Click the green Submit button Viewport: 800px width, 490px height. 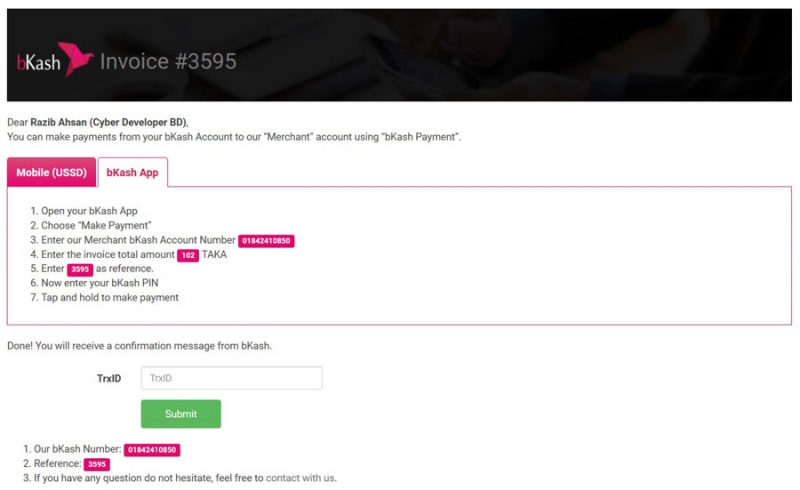click(181, 414)
